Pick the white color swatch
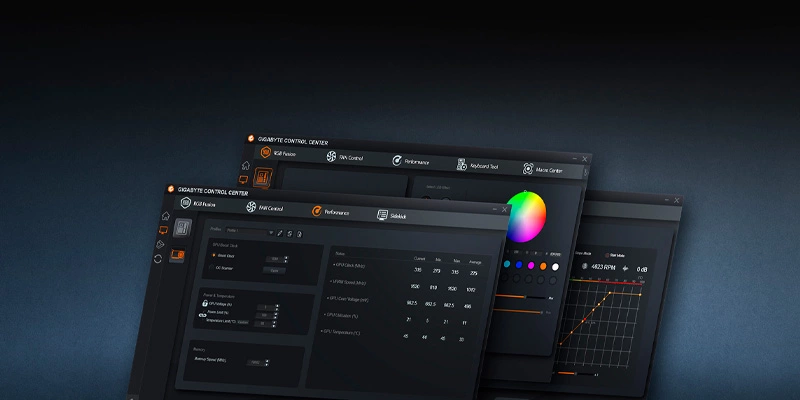Image resolution: width=800 pixels, height=400 pixels. click(x=555, y=267)
